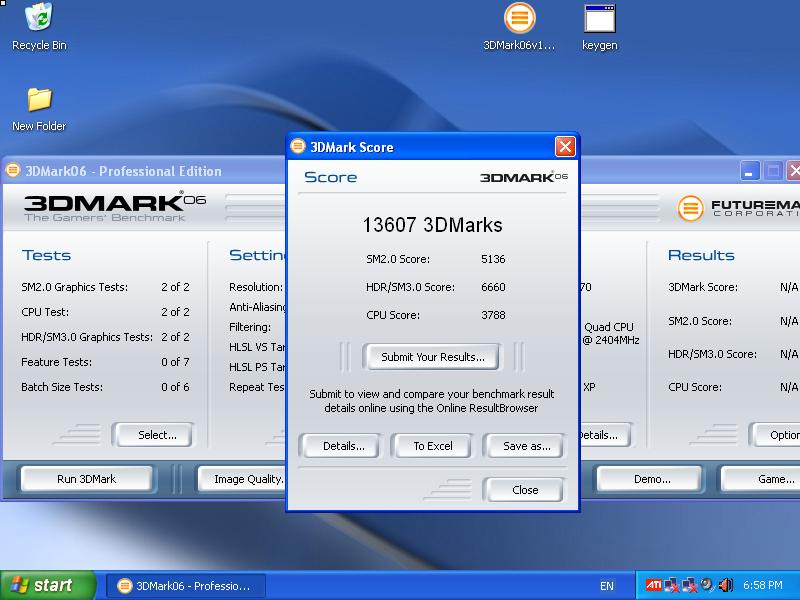Open the Demo button in main window
The height and width of the screenshot is (600, 800).
(652, 479)
